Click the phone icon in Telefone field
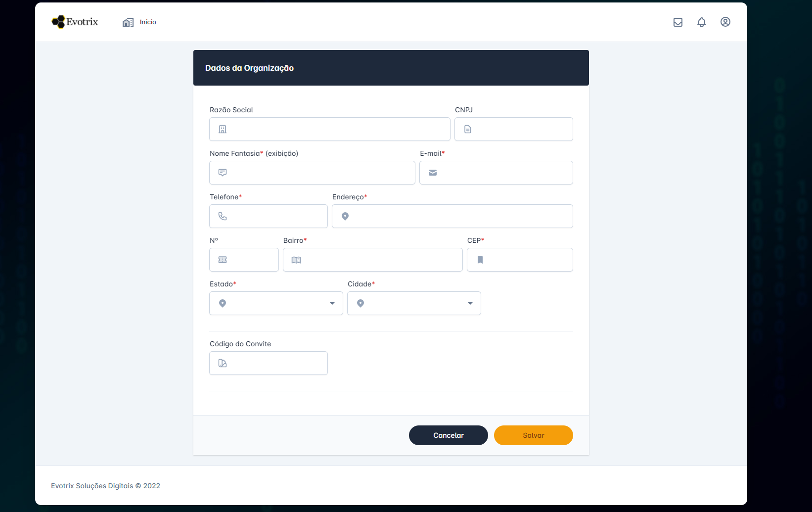Screen dimensions: 812x512 pyautogui.click(x=223, y=216)
